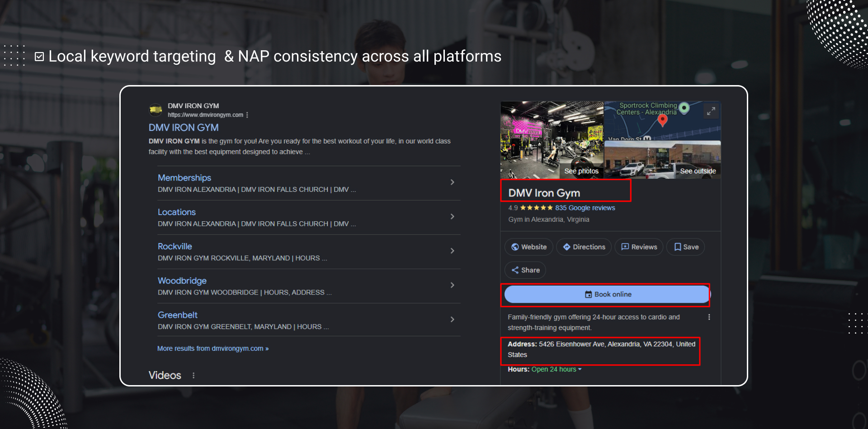
Task: Click the Sportrock Climbing Centers map marker
Action: [684, 108]
